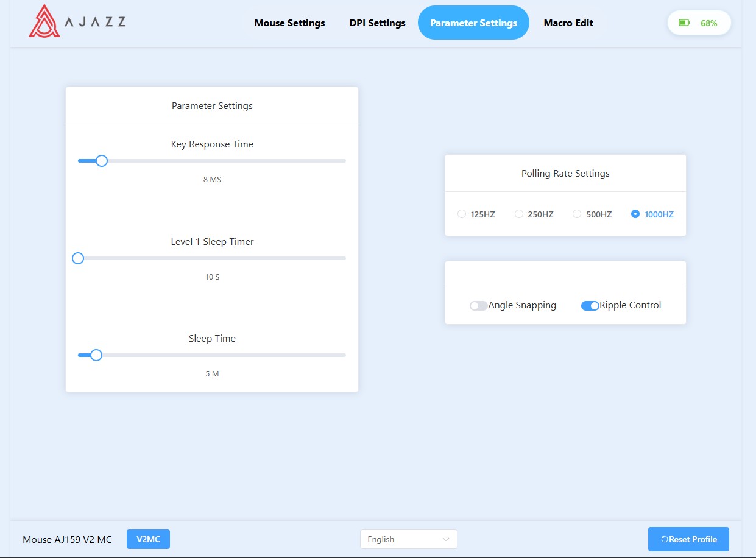
Task: Select the 125HZ polling rate
Action: (476, 214)
